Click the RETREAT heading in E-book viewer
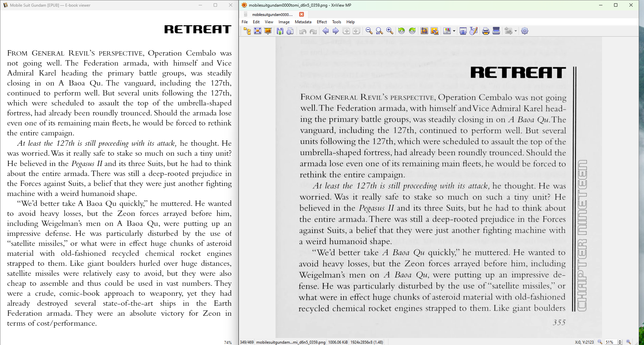Screen dimensions: 644x345 coord(198,29)
